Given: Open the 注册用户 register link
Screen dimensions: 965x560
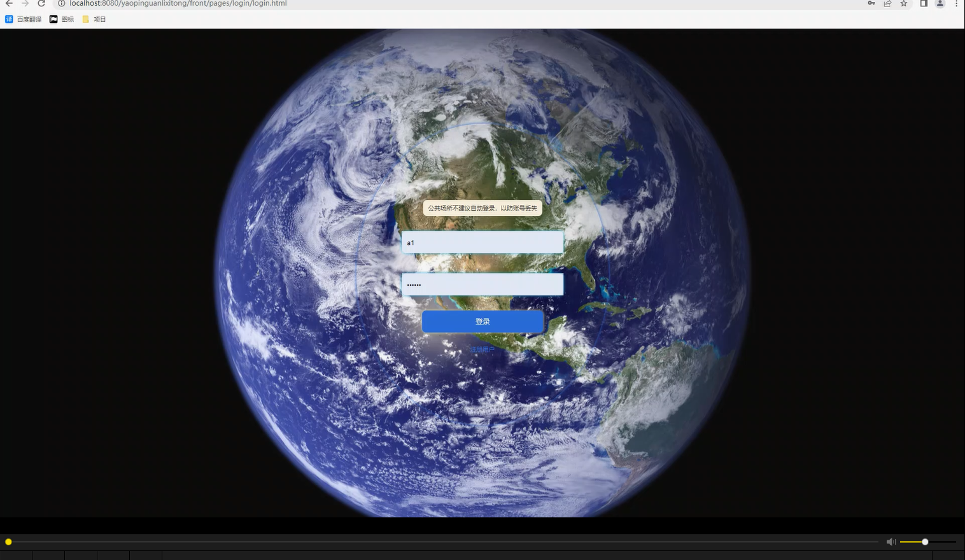Looking at the screenshot, I should click(482, 349).
